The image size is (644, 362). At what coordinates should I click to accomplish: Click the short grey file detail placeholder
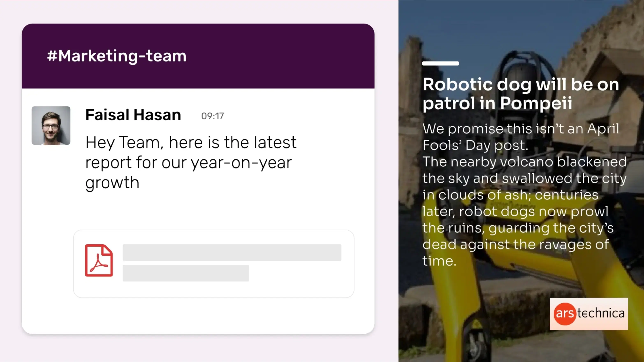[185, 273]
